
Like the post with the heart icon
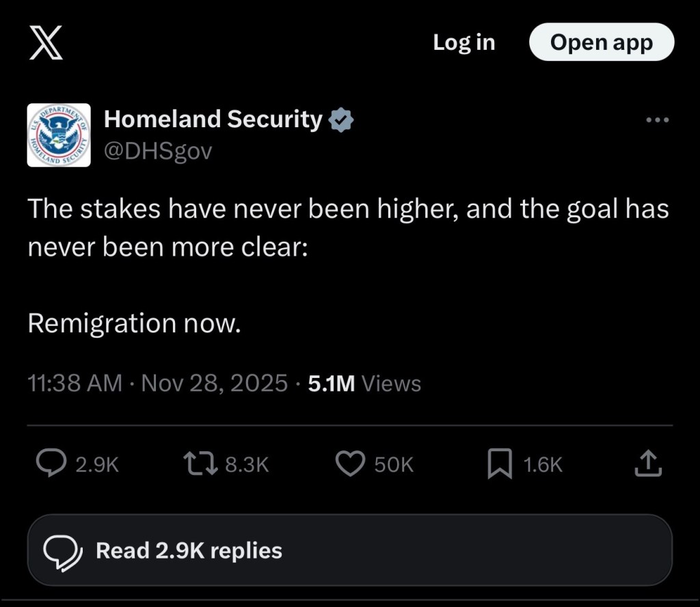[x=350, y=463]
